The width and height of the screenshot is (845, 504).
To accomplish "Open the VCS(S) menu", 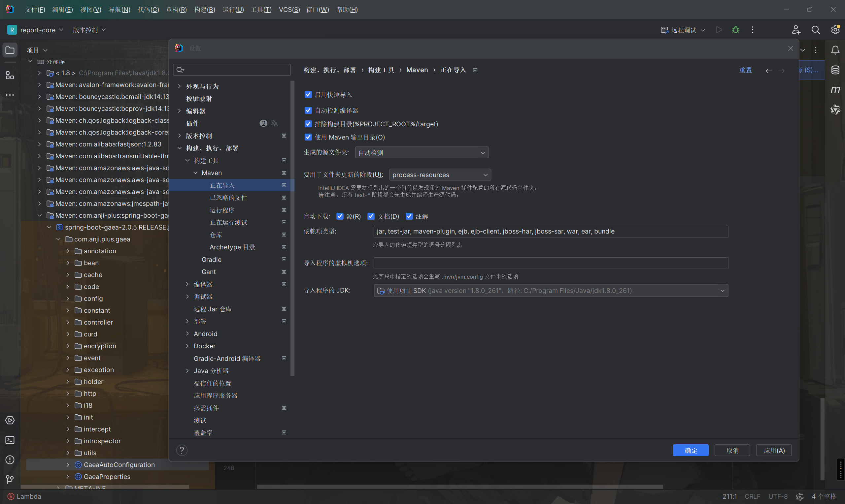I will tap(289, 10).
